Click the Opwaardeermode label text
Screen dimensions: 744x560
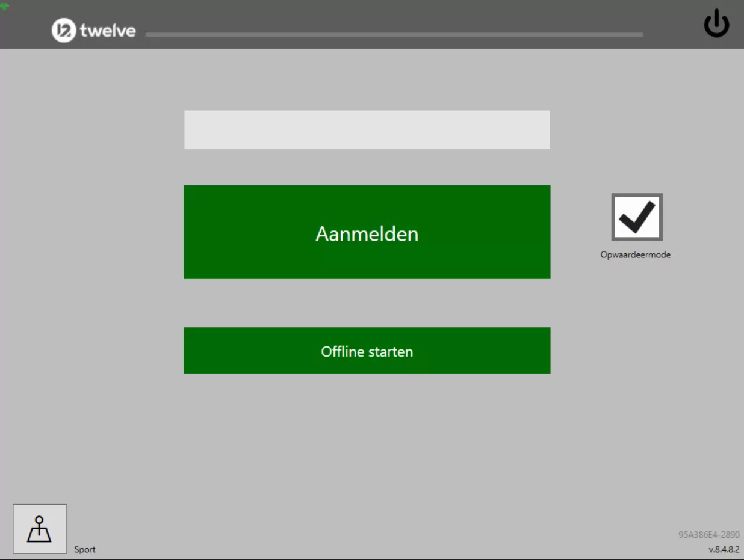tap(635, 255)
